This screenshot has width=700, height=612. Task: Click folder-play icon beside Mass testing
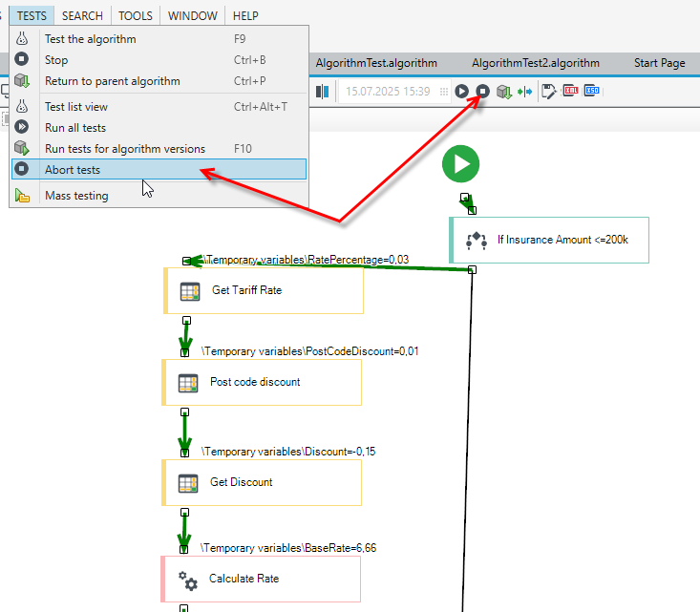pos(22,196)
